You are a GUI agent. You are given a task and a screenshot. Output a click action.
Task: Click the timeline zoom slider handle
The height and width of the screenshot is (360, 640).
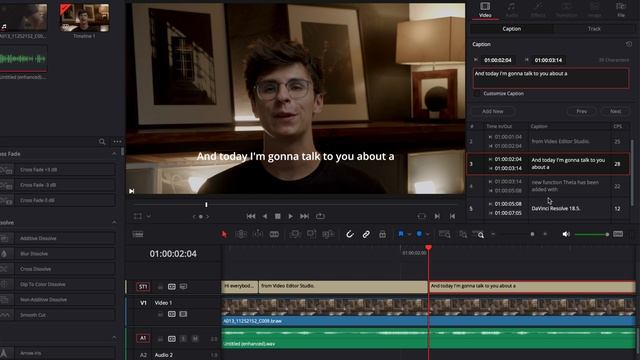click(x=532, y=234)
